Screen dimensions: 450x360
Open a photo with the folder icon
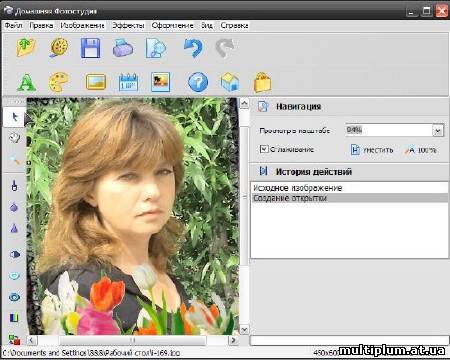click(26, 48)
